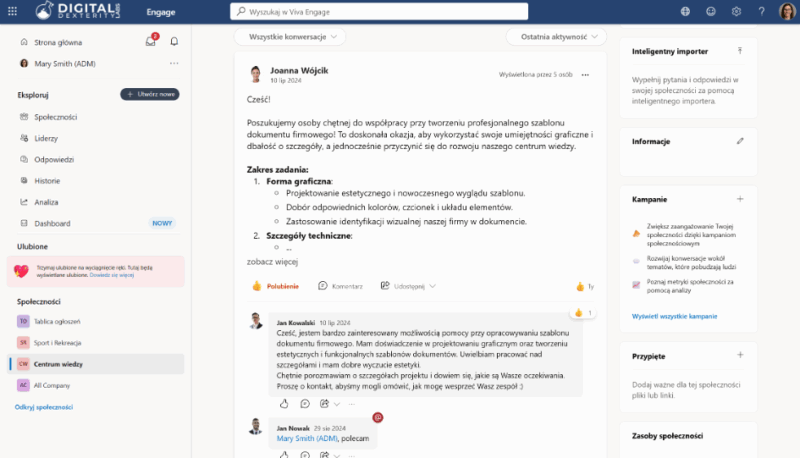Screen dimensions: 800x458
Task: Open Odkryj społeczności link
Action: coord(44,407)
